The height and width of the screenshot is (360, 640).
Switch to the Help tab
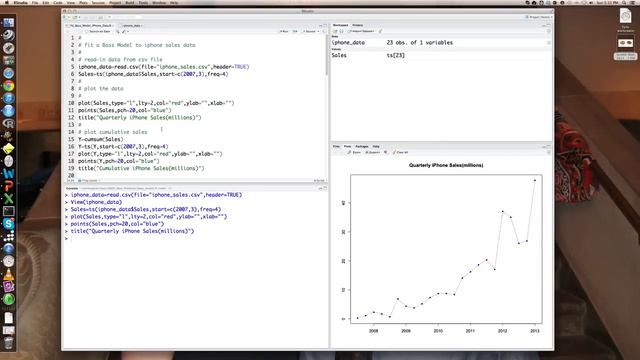(376, 146)
